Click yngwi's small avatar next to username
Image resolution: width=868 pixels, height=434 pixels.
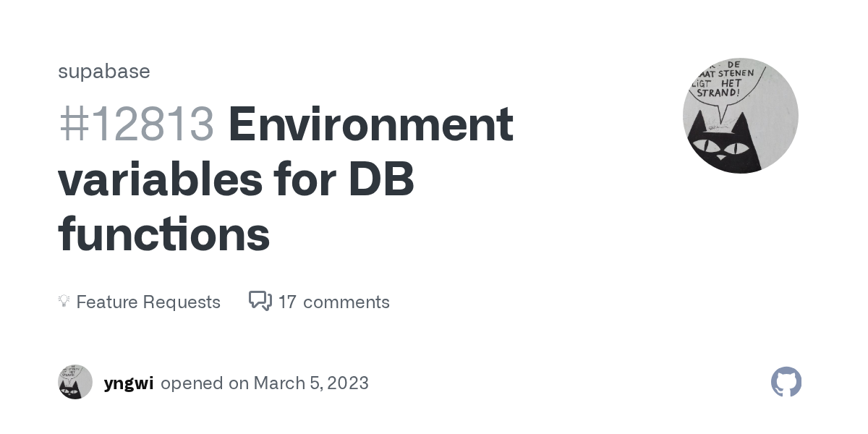coord(75,382)
